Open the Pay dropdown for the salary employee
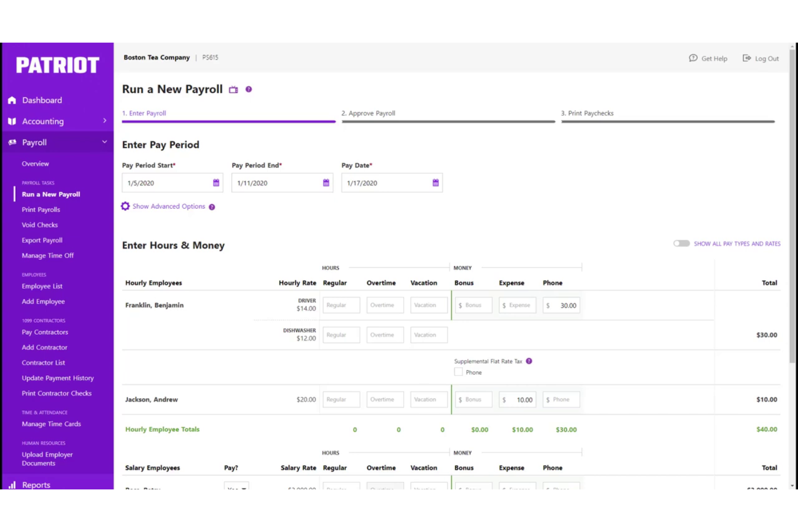The image size is (798, 532). (x=236, y=488)
